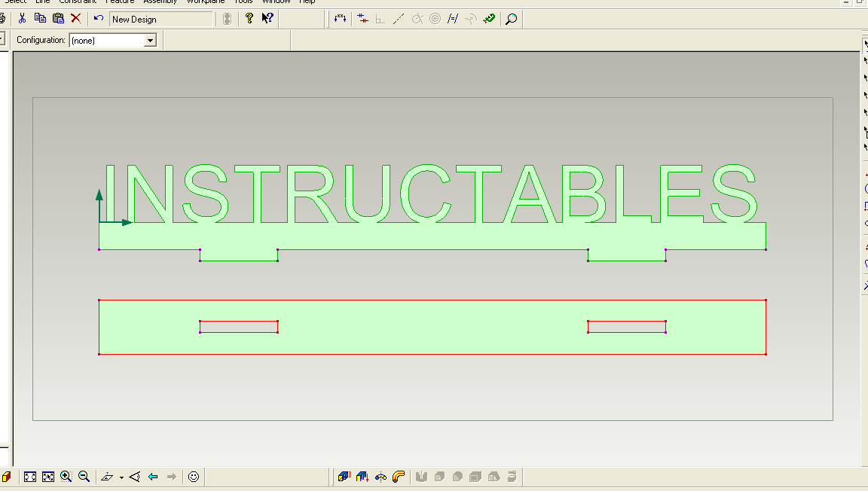Screen dimensions: 868x491
Task: Delete selection with the red X icon
Action: [x=76, y=19]
